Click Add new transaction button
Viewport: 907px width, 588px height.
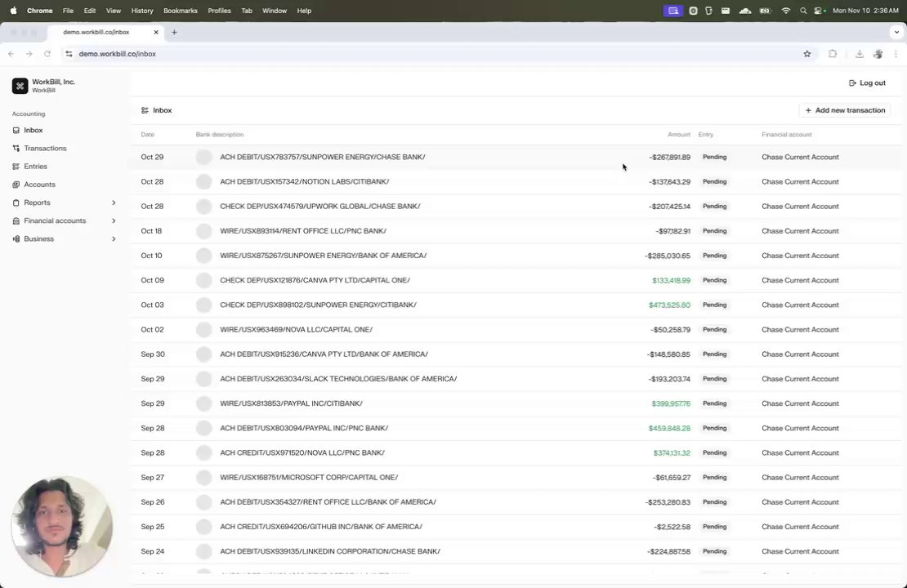[x=845, y=110]
